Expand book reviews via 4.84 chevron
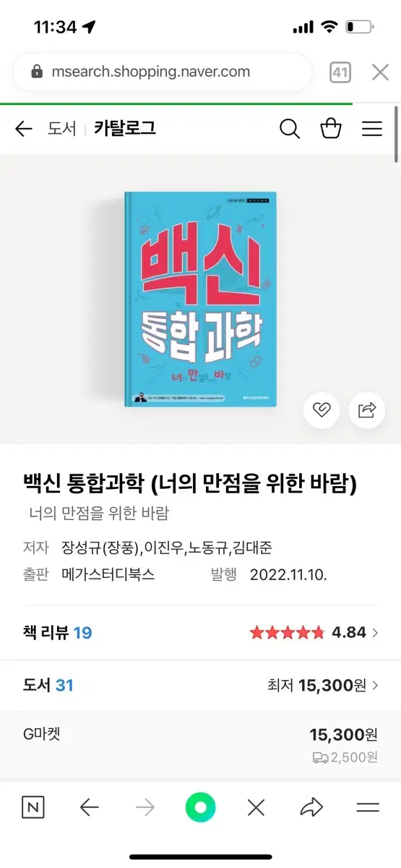The image size is (401, 868). pyautogui.click(x=375, y=633)
